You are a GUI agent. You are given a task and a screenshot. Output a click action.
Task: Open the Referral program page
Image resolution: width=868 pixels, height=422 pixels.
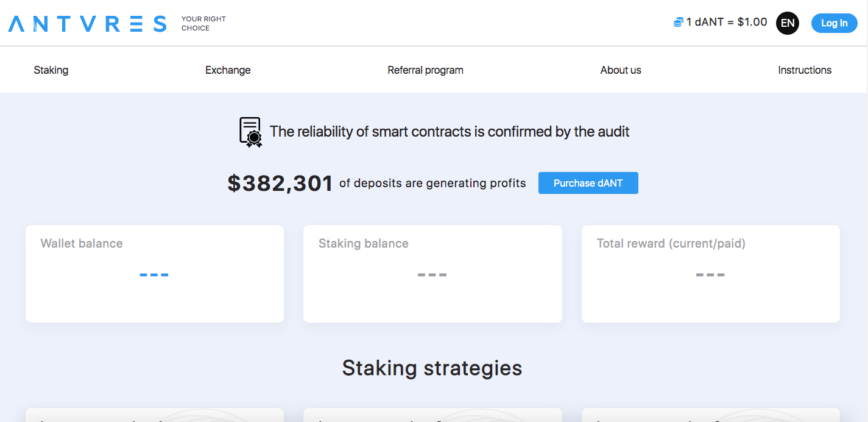click(x=425, y=70)
